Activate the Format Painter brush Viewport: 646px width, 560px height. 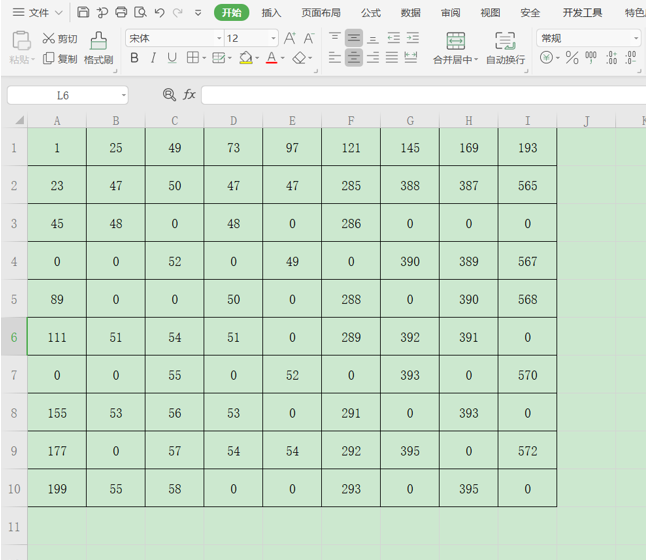(98, 48)
